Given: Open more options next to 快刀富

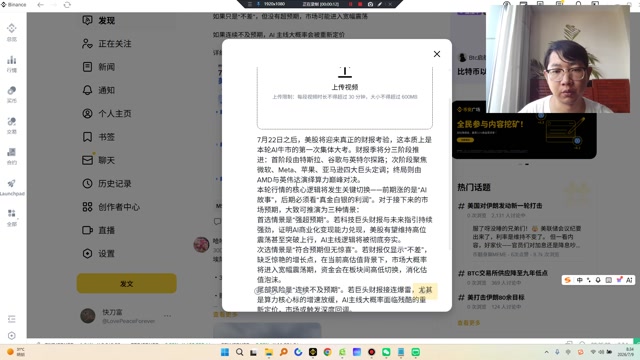Looking at the screenshot, I should click(x=167, y=316).
